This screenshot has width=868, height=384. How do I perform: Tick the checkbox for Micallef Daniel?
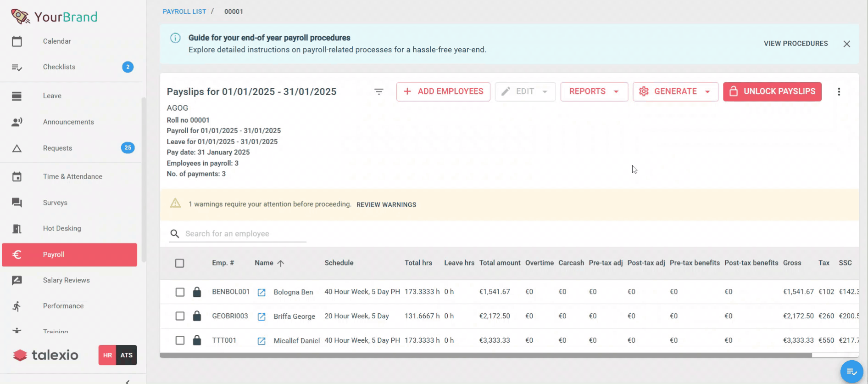180,340
